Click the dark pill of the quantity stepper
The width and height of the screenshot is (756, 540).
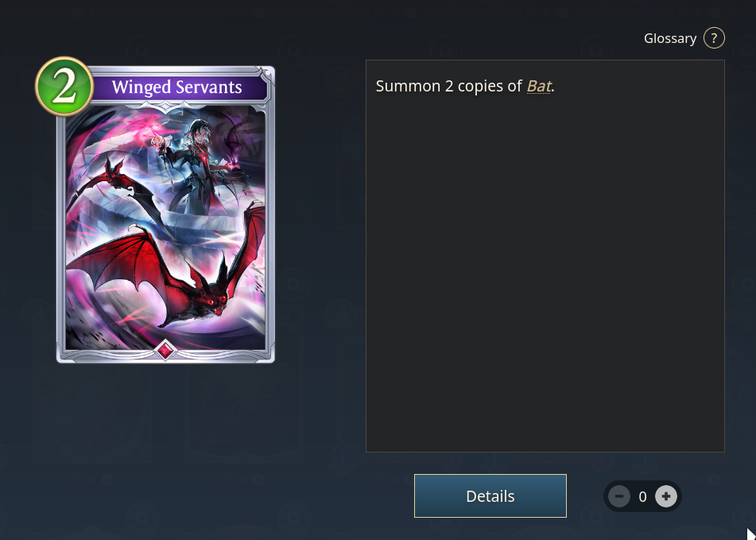click(x=642, y=496)
